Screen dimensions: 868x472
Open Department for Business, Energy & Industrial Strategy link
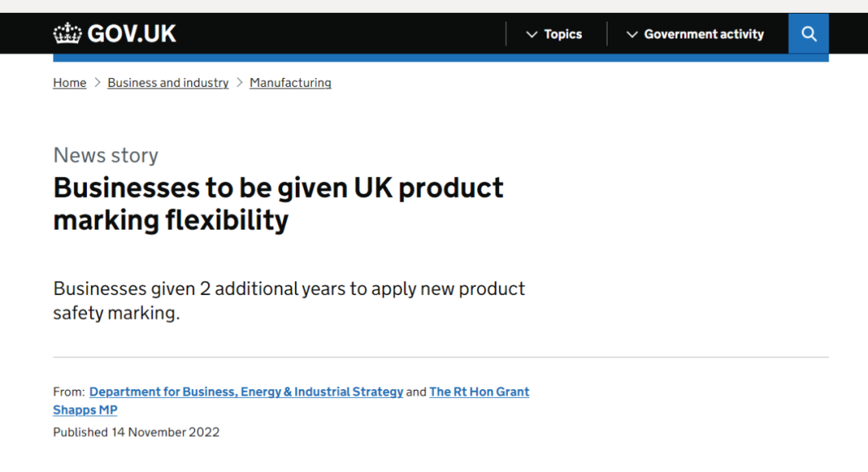pyautogui.click(x=246, y=392)
